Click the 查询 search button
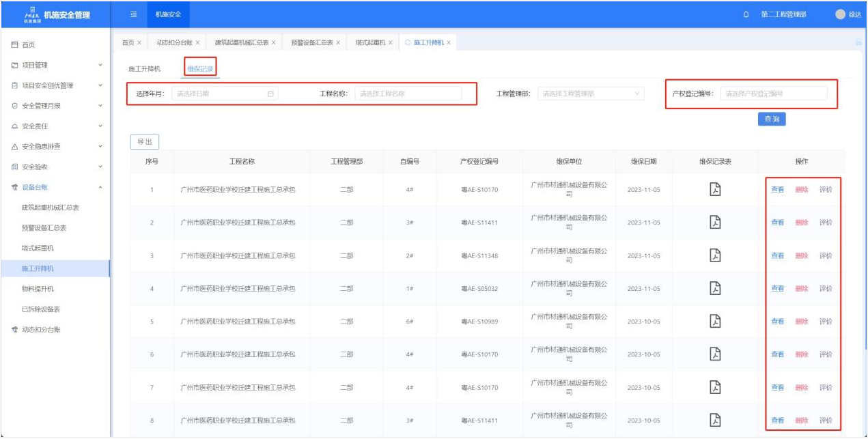 point(772,119)
